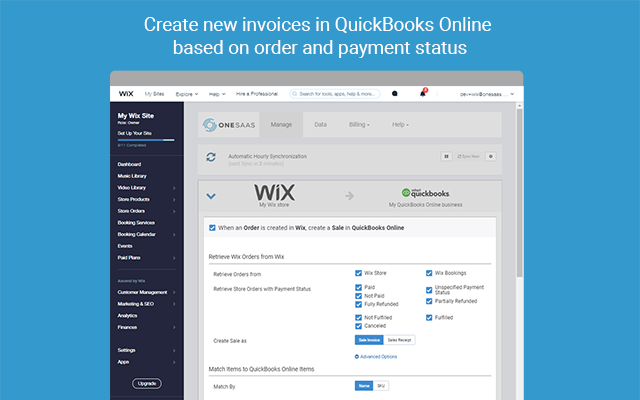Open the Help dropdown in Wix top bar
This screenshot has width=640, height=400.
tap(217, 94)
